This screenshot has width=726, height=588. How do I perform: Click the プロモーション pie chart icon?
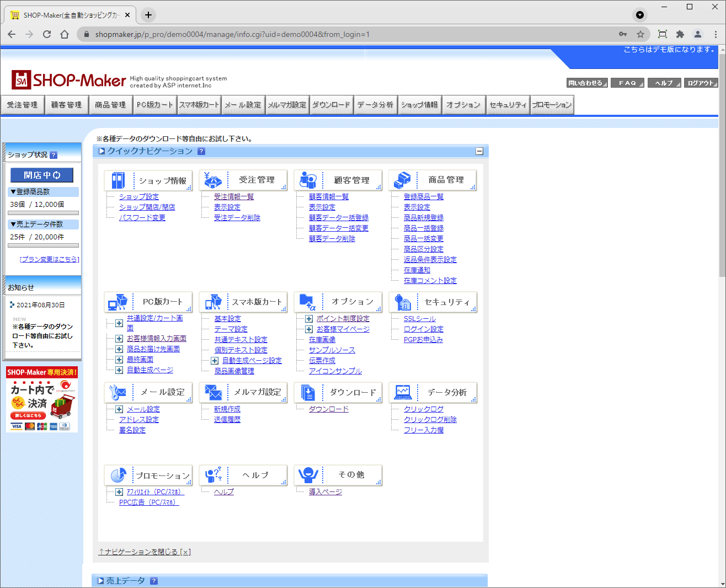118,475
